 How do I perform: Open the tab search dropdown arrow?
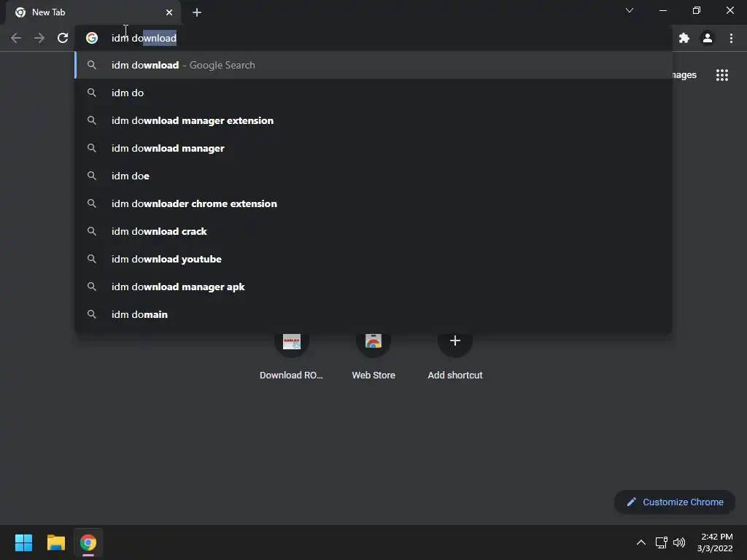coord(630,10)
